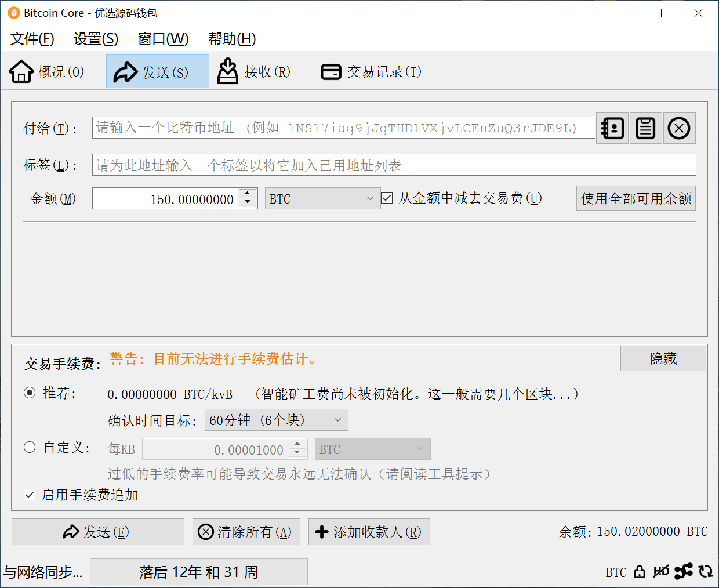This screenshot has height=588, width=719.
Task: Uncheck 从金额中减去交易费 checkbox
Action: coord(386,198)
